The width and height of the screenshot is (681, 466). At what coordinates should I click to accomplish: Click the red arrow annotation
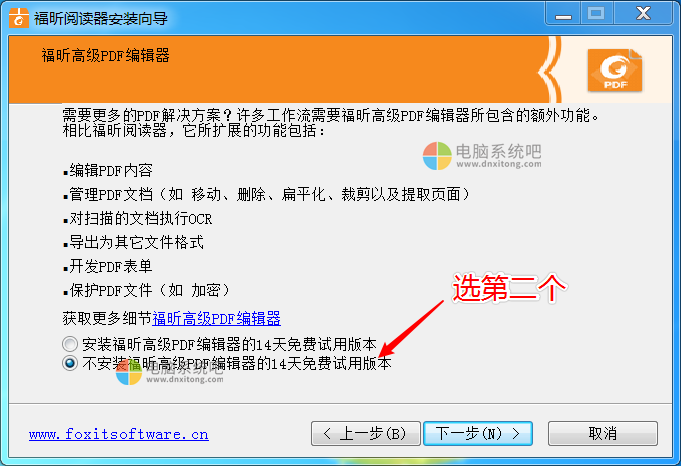(411, 329)
